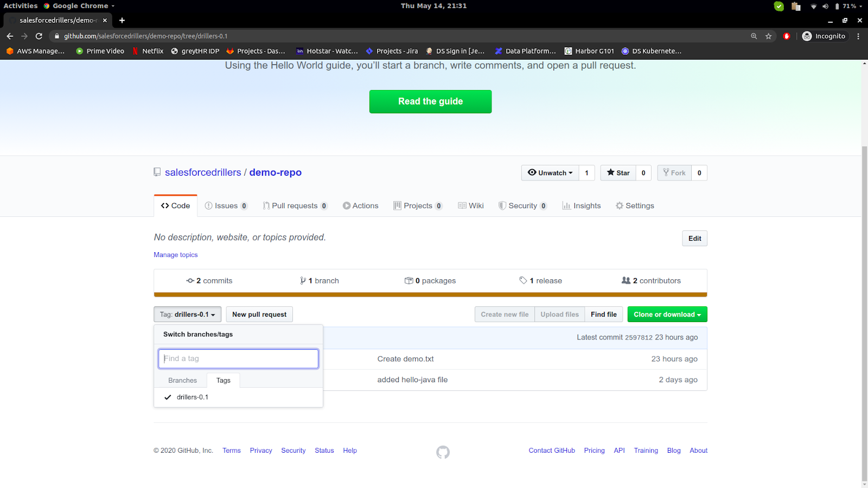Open the greytHR IDP bookmark
The image size is (868, 488).
pos(195,51)
